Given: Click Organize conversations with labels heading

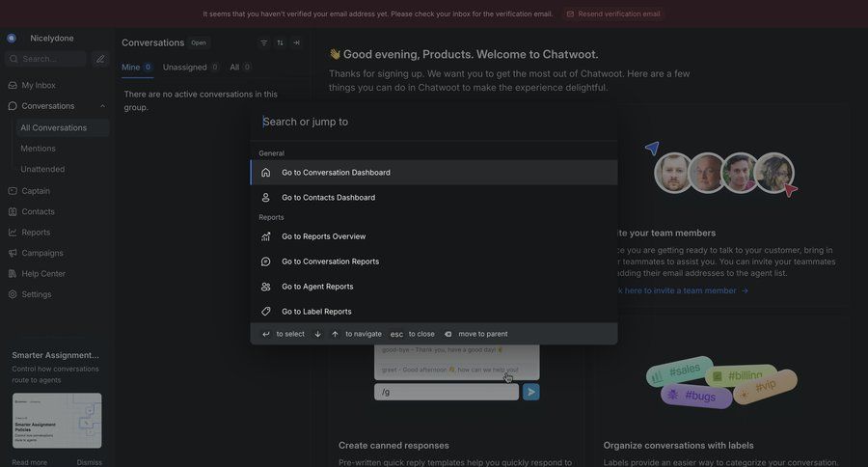Looking at the screenshot, I should click(x=679, y=446).
